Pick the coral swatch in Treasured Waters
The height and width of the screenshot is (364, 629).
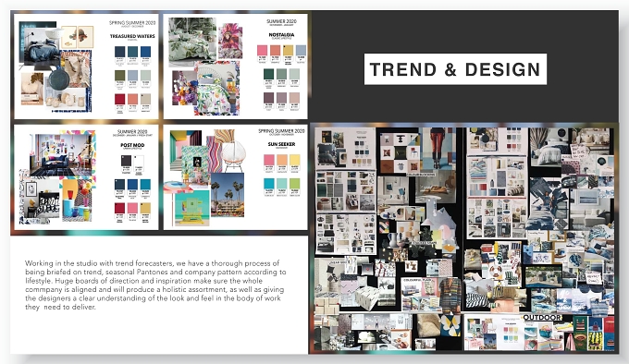click(x=132, y=99)
